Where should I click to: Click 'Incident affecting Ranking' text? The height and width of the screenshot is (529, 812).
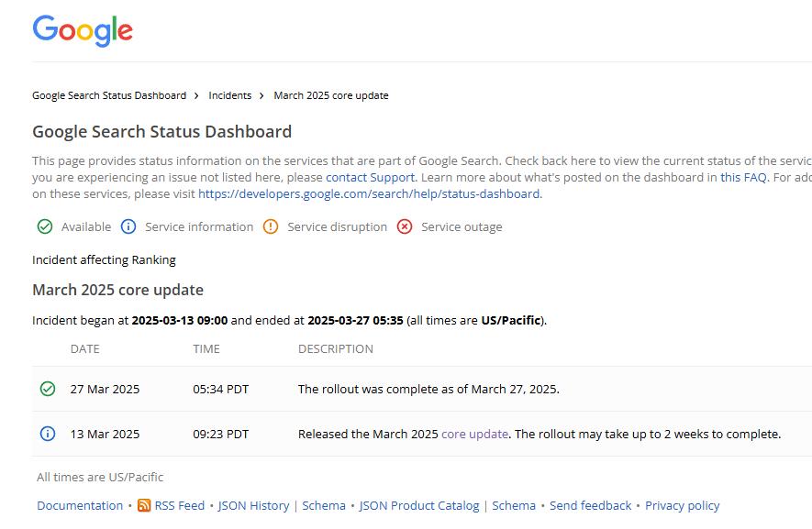point(104,259)
